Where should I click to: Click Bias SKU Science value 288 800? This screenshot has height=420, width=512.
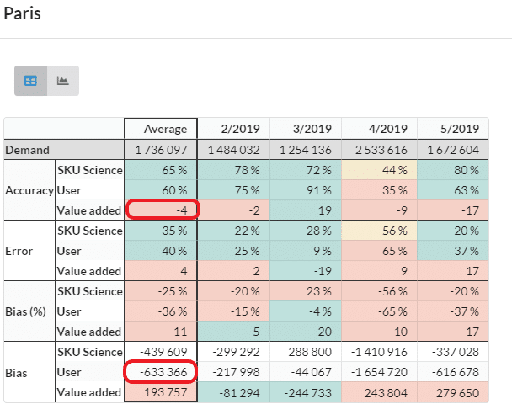306,352
